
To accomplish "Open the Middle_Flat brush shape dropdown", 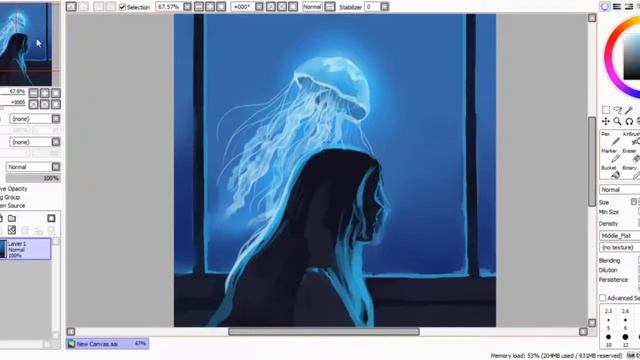I will click(620, 236).
